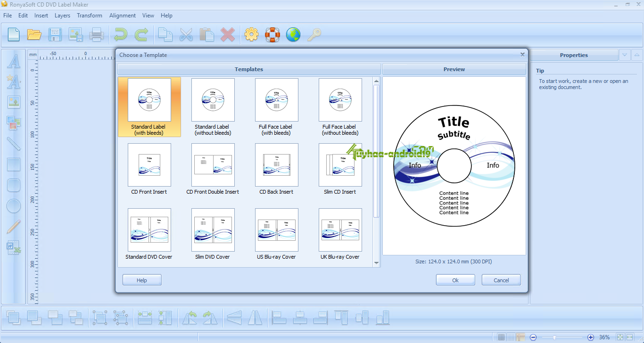Click the Undo arrow icon
Viewport: 644px width, 343px height.
(x=121, y=34)
